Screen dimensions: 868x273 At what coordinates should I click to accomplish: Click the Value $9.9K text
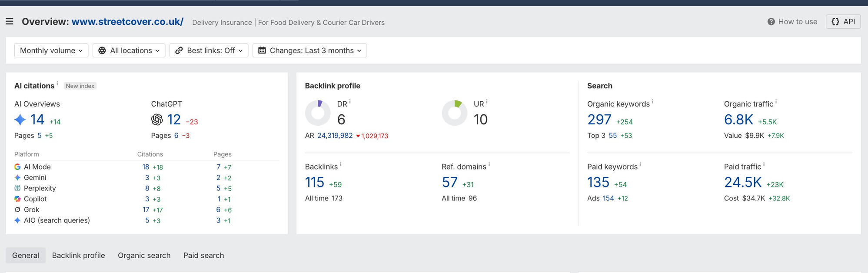[744, 136]
